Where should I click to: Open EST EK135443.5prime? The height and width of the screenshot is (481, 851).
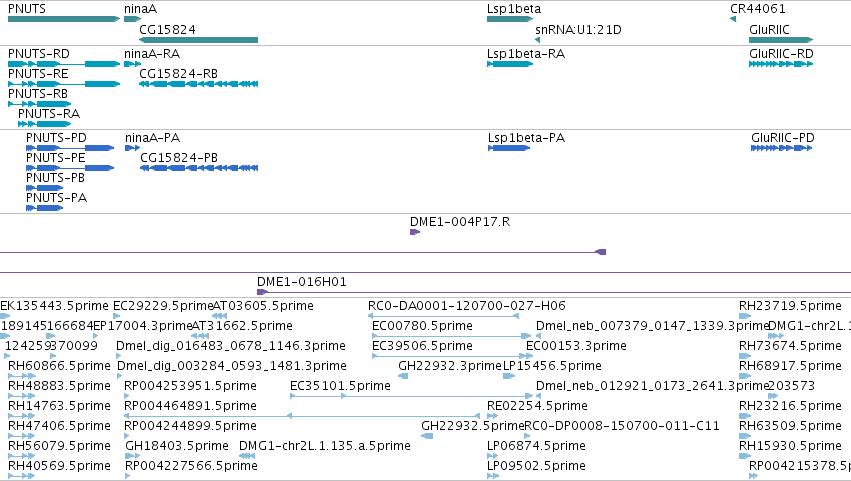point(54,306)
